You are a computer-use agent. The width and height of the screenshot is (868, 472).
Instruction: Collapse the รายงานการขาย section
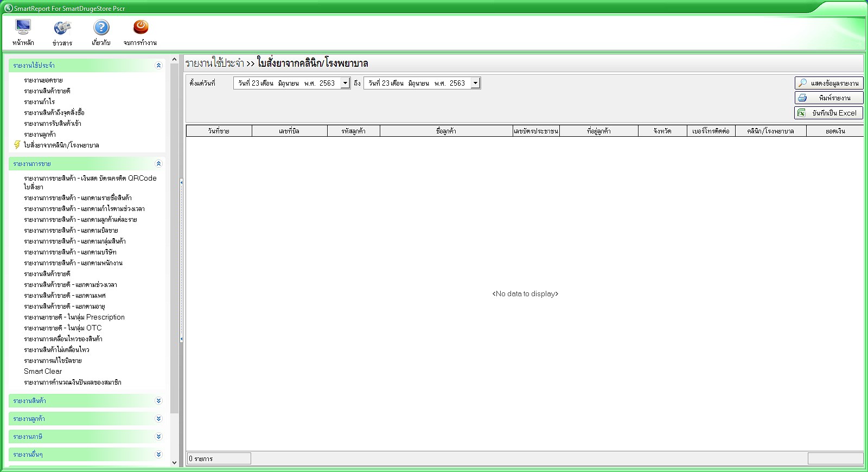158,164
